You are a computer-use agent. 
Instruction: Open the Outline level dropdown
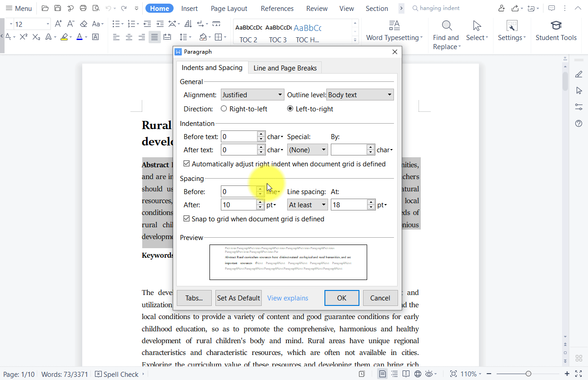click(x=360, y=95)
